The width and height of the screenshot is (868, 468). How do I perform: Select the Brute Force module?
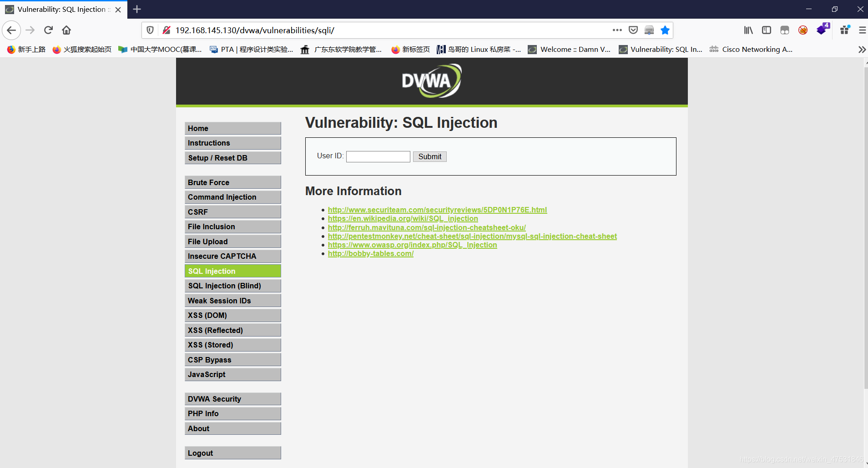(233, 182)
